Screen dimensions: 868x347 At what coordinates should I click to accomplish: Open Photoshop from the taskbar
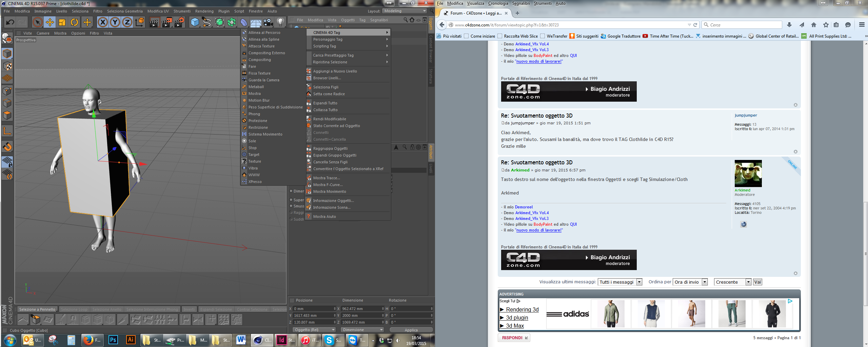tap(113, 340)
